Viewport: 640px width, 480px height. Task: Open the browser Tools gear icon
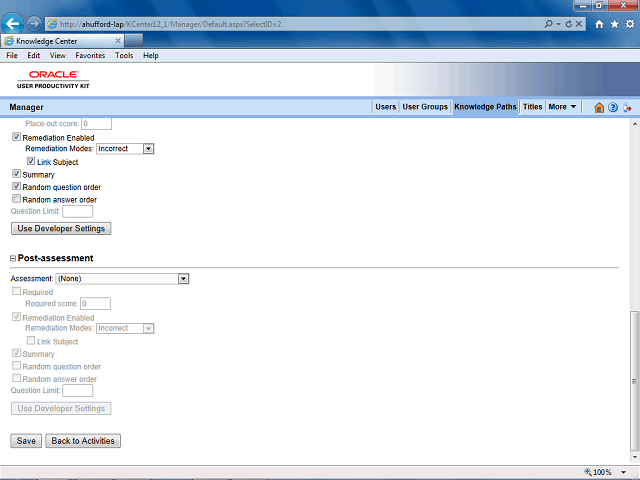(630, 24)
